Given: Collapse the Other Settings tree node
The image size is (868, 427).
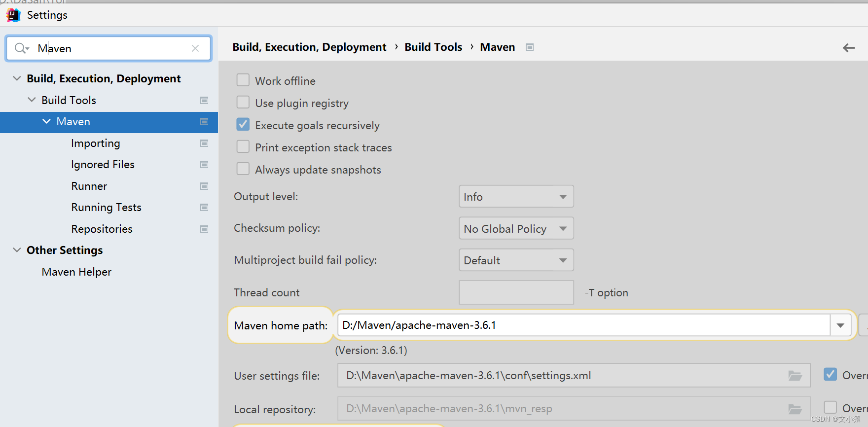Looking at the screenshot, I should tap(17, 250).
